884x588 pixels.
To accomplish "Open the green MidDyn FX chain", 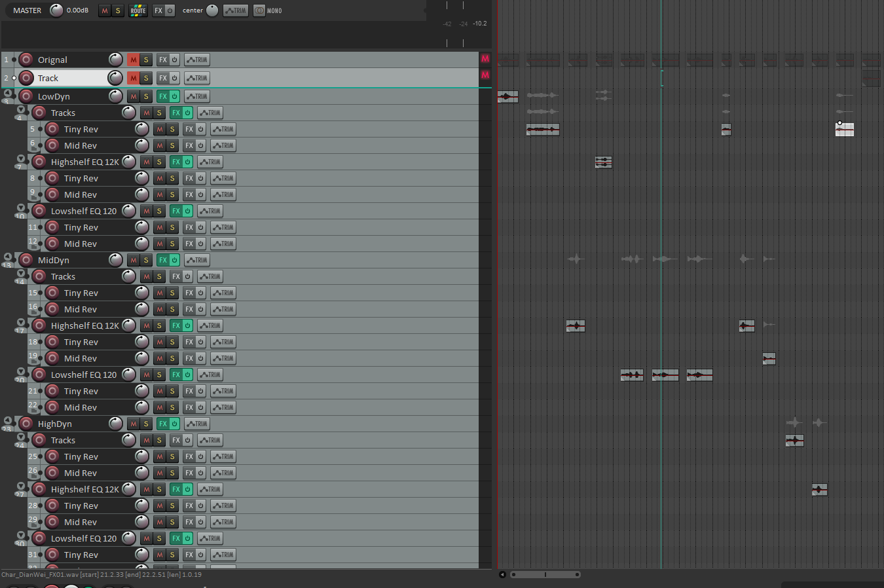I will [163, 260].
